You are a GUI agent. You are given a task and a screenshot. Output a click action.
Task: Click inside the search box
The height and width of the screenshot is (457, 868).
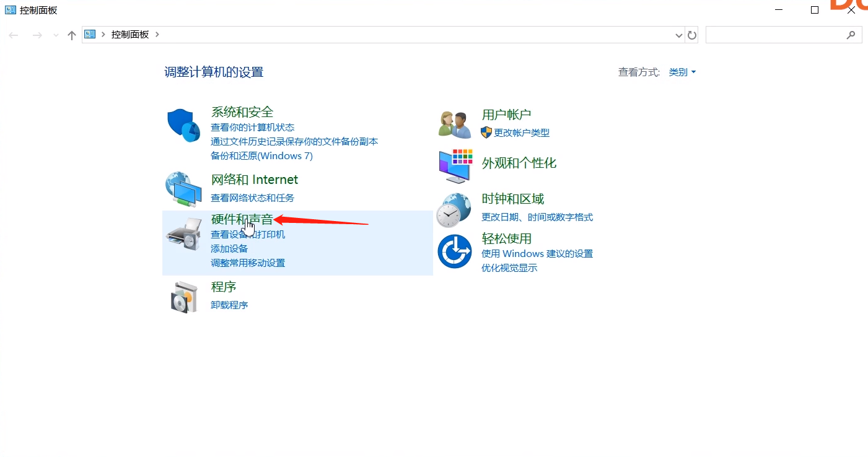tap(781, 35)
